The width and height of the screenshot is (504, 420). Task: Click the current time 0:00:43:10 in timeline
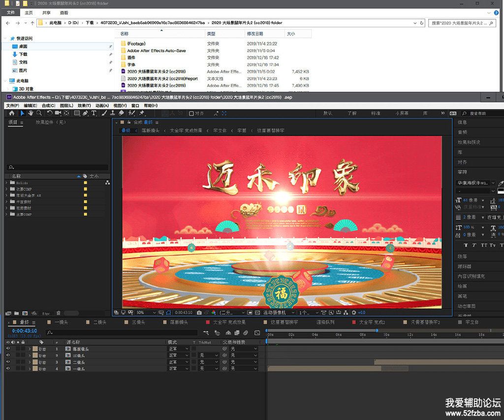(x=25, y=330)
